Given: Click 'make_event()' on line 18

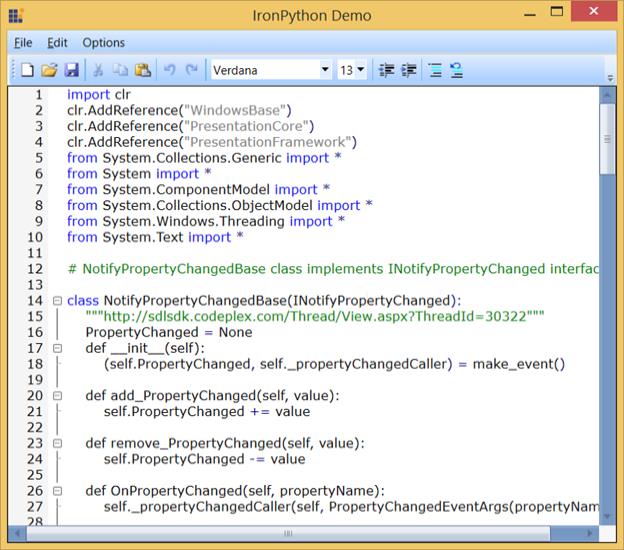Looking at the screenshot, I should (x=519, y=364).
